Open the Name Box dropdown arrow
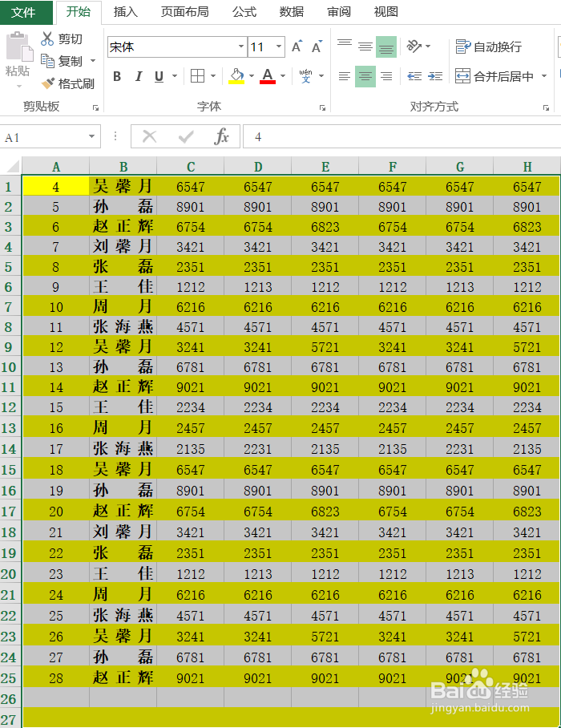 tap(92, 136)
